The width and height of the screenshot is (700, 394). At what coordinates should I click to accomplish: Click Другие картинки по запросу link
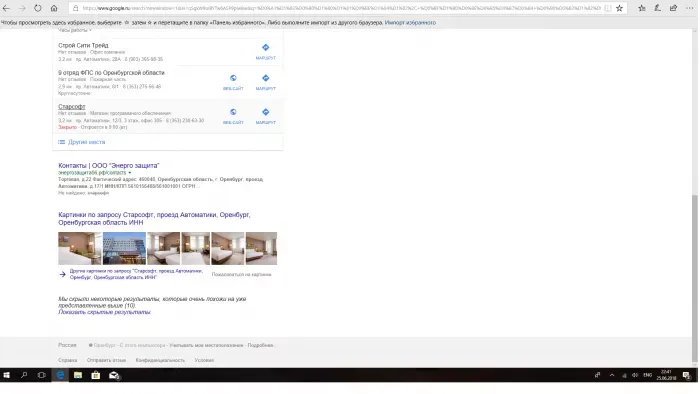(x=136, y=274)
